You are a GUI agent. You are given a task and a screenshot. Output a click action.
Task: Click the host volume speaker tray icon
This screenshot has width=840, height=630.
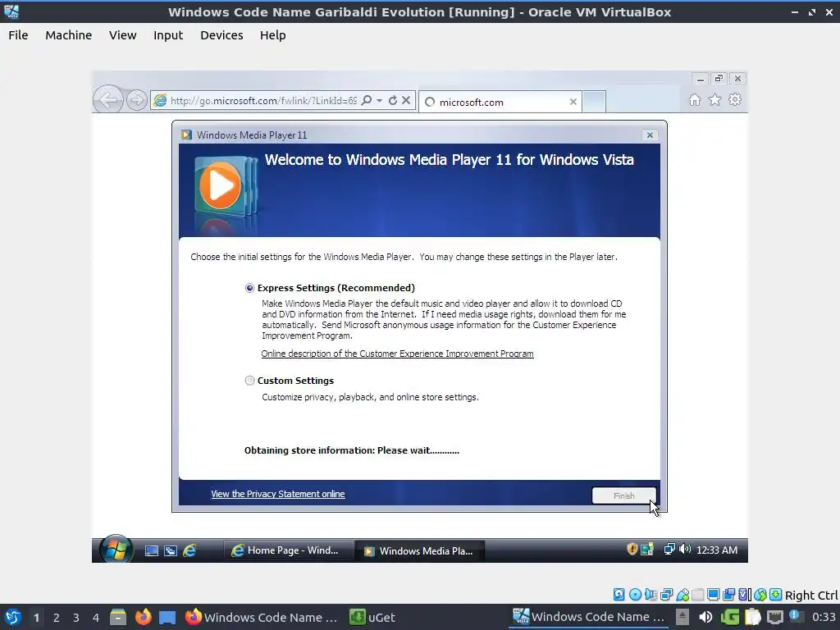[705, 617]
